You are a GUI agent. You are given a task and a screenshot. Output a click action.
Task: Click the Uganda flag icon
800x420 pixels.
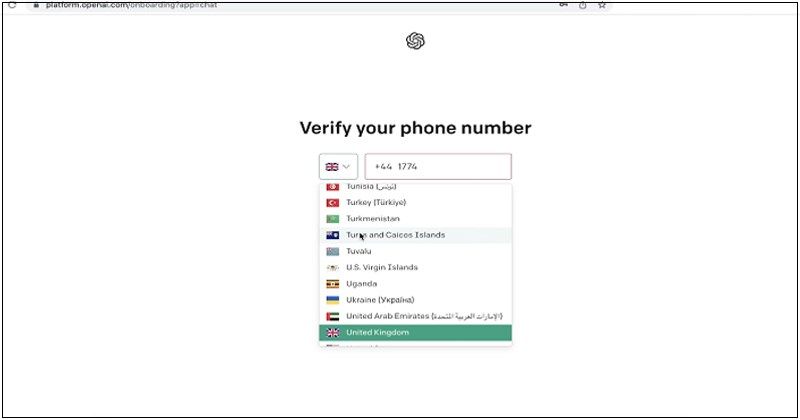click(x=333, y=284)
